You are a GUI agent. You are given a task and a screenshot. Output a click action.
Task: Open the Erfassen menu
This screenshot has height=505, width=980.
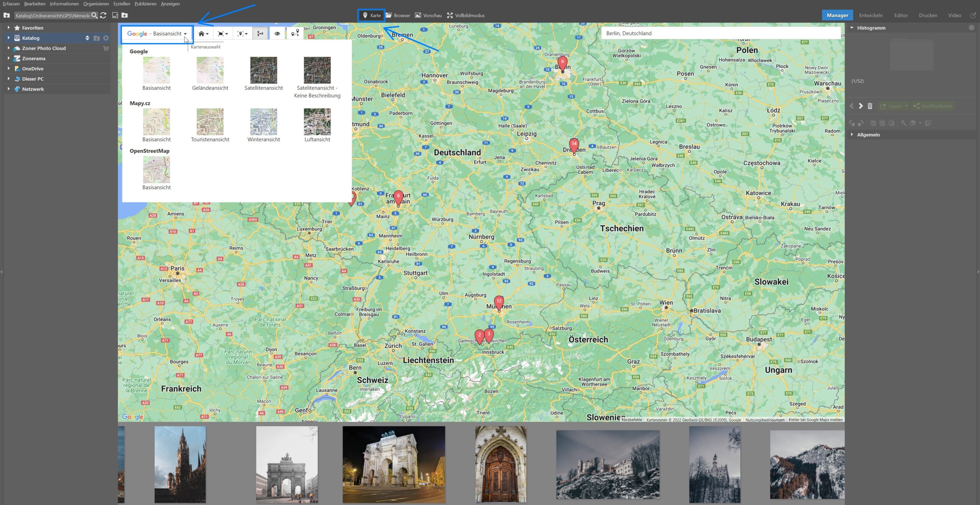coord(11,4)
